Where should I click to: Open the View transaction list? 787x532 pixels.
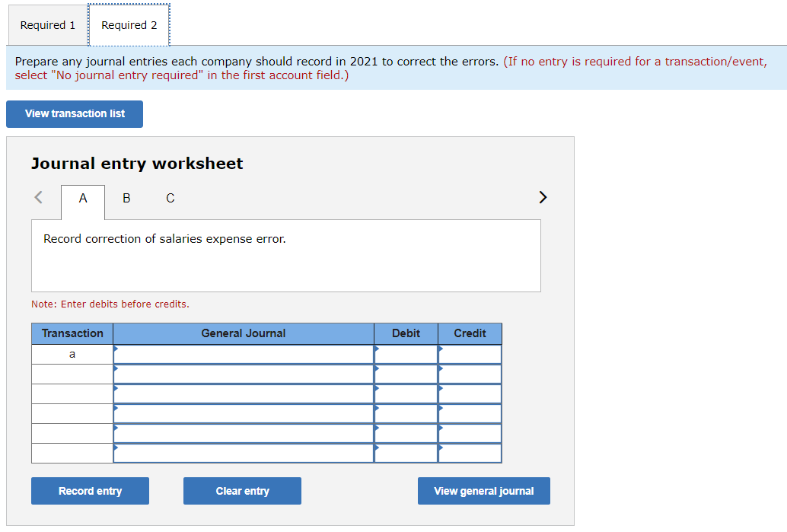[75, 114]
